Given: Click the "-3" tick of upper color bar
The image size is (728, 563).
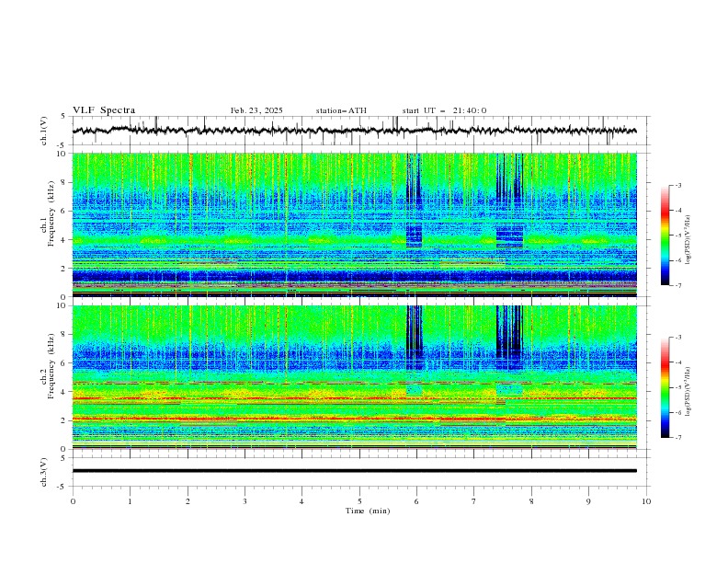Looking at the screenshot, I should tap(677, 185).
